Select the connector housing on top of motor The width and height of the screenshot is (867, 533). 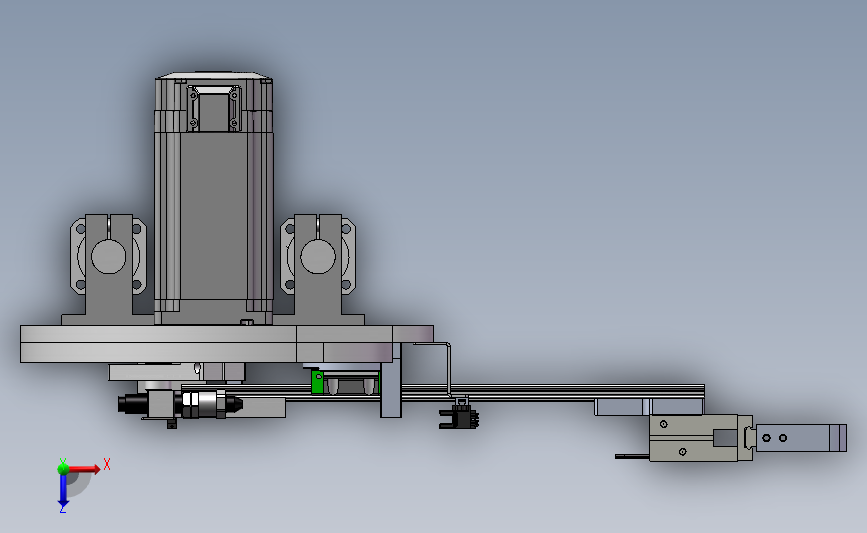click(x=214, y=108)
